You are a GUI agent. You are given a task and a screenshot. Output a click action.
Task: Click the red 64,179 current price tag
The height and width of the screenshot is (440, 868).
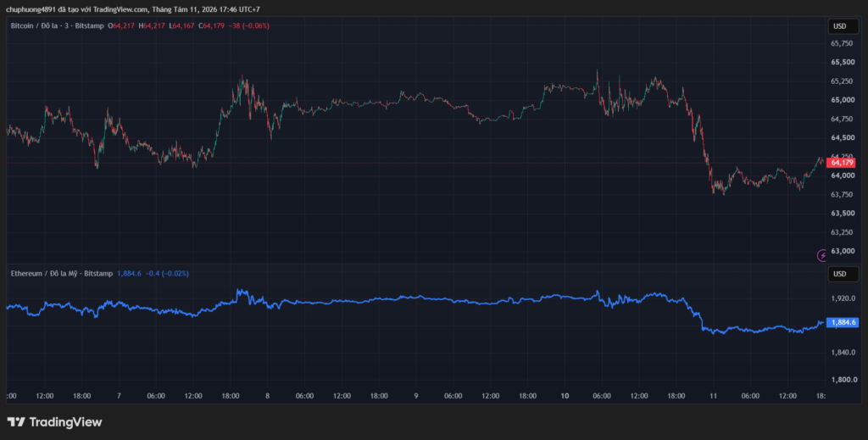click(842, 163)
